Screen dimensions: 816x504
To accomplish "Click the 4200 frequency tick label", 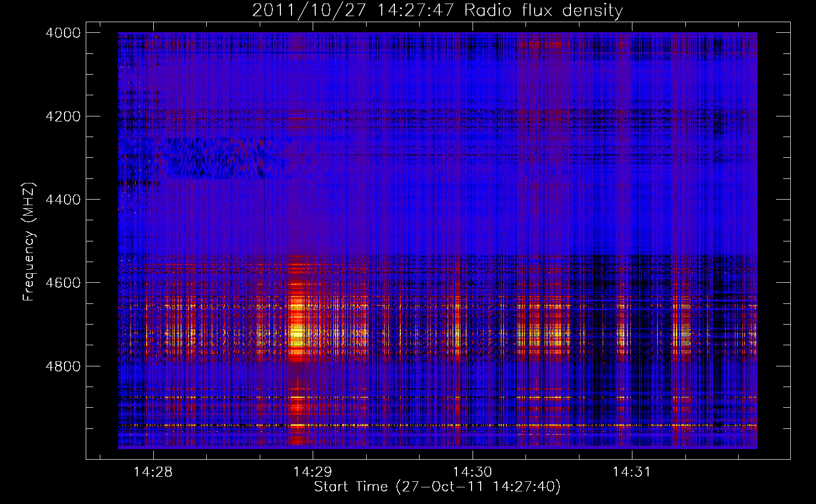I will pyautogui.click(x=63, y=116).
